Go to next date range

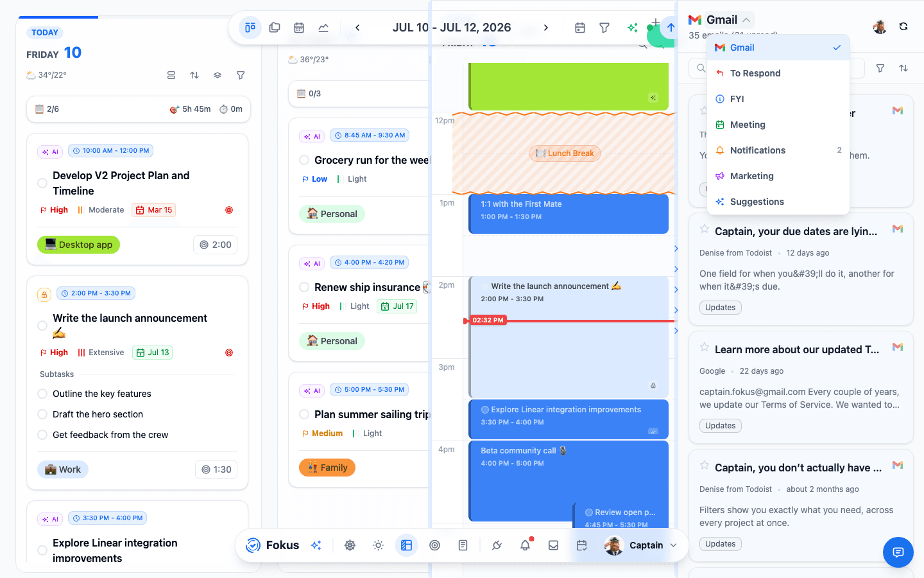tap(546, 28)
